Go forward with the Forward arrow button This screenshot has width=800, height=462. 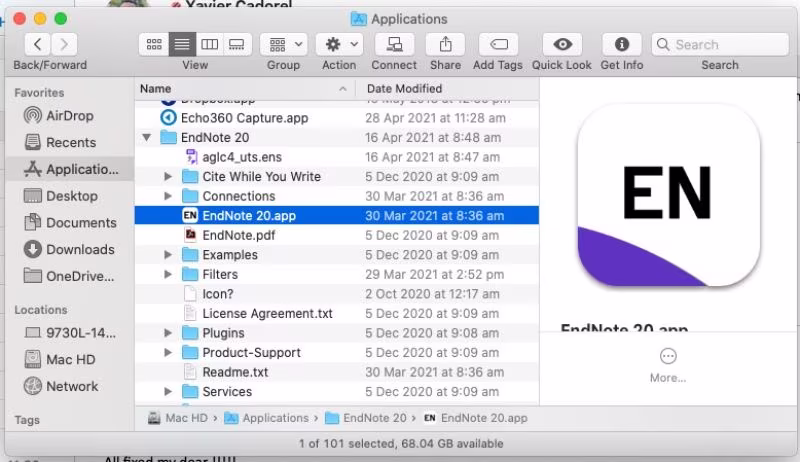click(x=64, y=44)
